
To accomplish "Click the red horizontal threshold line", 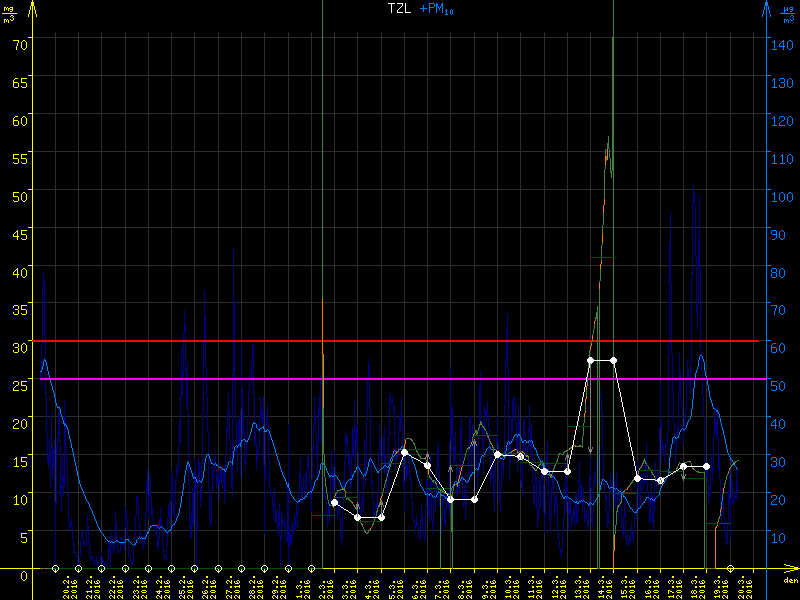I will pos(200,341).
